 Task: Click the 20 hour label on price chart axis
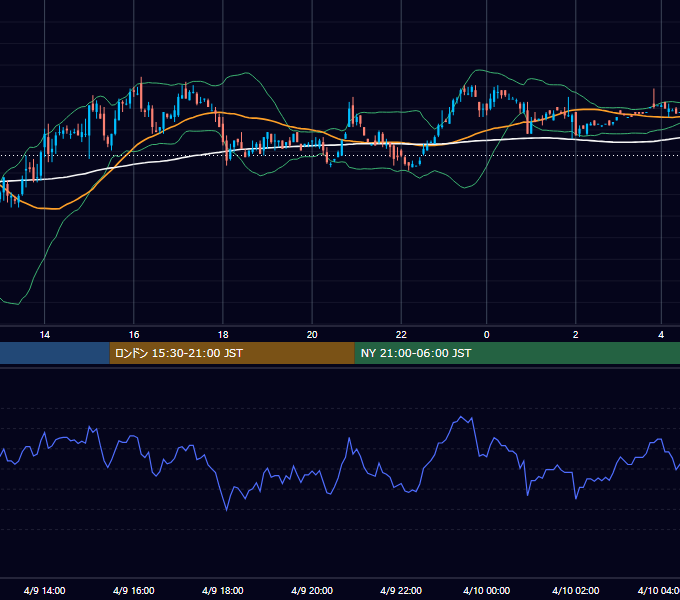coord(312,335)
